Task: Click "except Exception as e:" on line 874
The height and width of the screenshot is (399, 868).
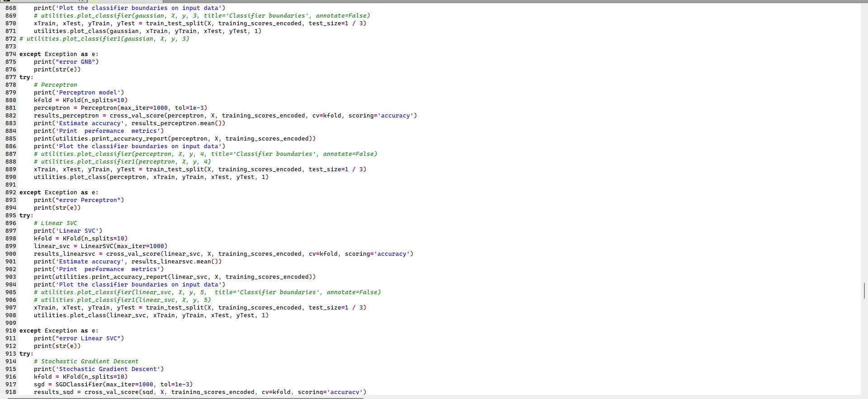Action: click(x=59, y=54)
